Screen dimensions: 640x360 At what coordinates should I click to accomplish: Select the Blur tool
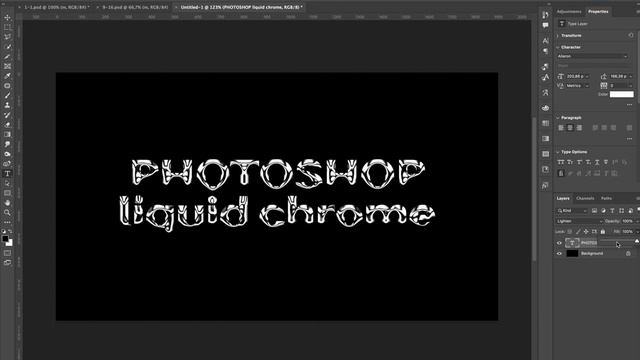[x=7, y=144]
